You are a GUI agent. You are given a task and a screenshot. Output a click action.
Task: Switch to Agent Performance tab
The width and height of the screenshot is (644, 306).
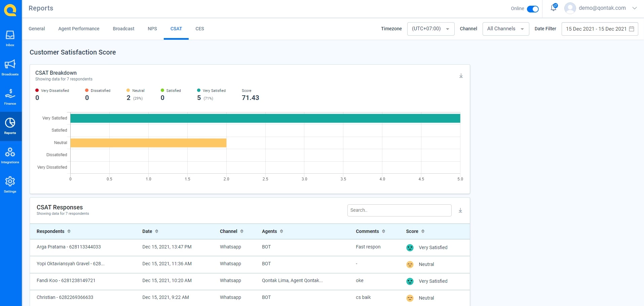[x=79, y=29]
